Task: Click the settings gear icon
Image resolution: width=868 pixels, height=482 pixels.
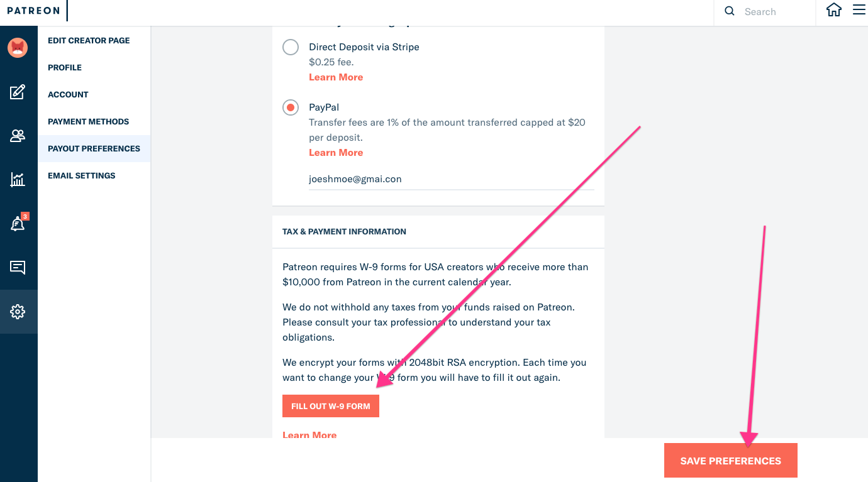Action: [x=18, y=312]
